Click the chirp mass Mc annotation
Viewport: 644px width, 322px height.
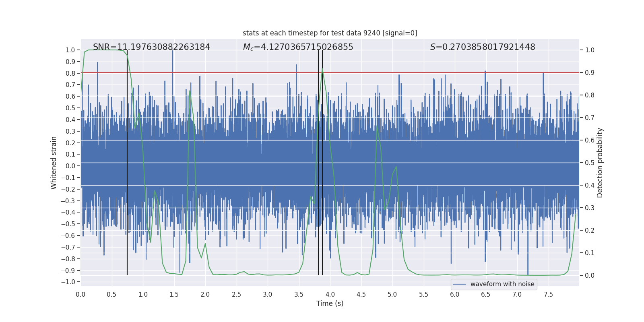coord(298,47)
